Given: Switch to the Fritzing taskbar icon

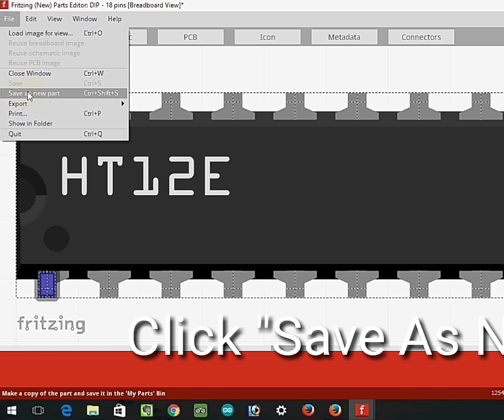Looking at the screenshot, I should pyautogui.click(x=362, y=410).
